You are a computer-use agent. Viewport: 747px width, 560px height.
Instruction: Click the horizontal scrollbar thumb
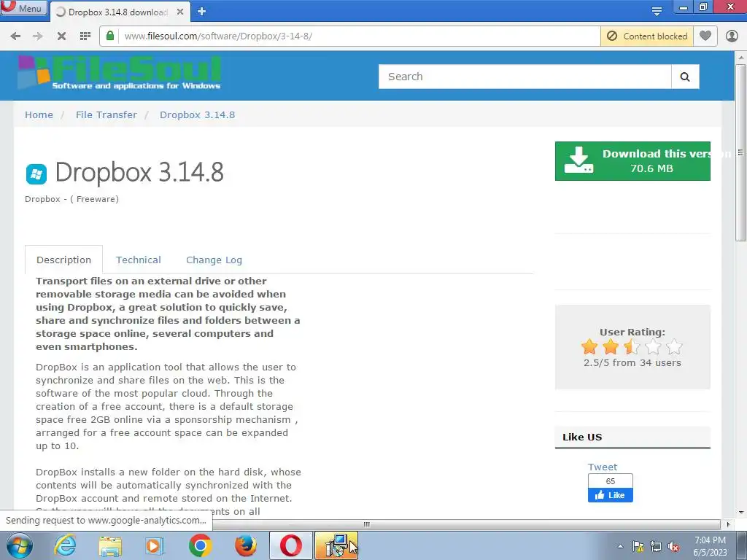coord(367,524)
